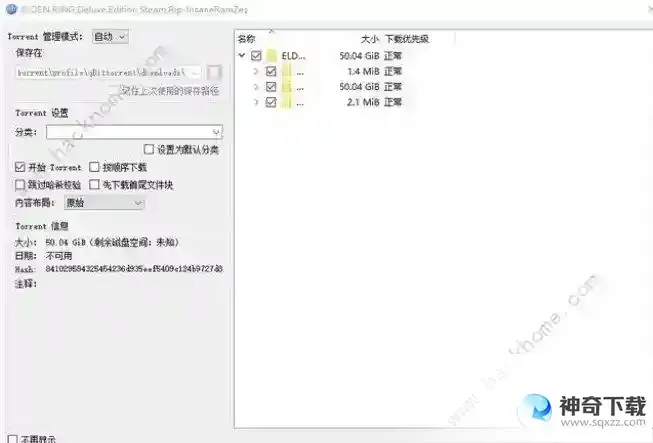This screenshot has height=443, width=653.
Task: Click the 正常 priority in the 1.4 MiB row
Action: point(393,71)
